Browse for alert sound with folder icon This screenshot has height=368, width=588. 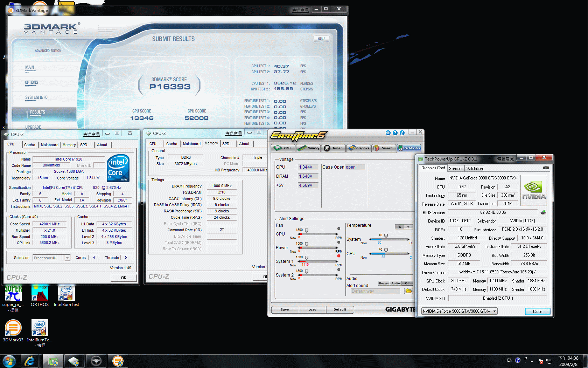click(408, 291)
